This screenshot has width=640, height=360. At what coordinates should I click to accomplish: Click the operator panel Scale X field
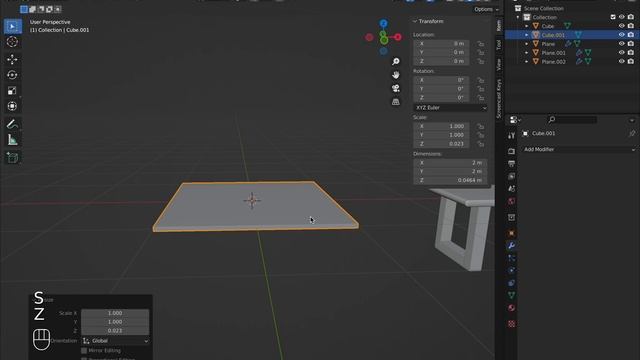pos(115,313)
